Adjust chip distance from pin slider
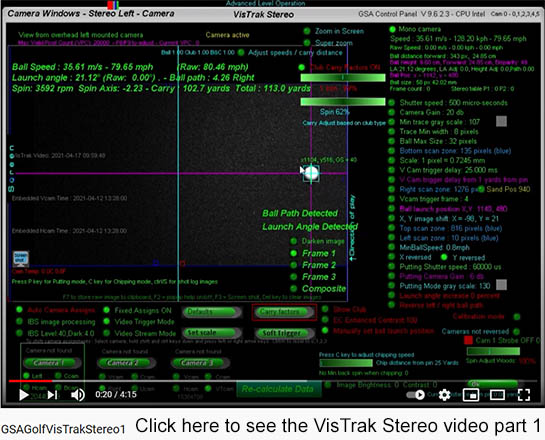The image size is (545, 440). tap(346, 363)
